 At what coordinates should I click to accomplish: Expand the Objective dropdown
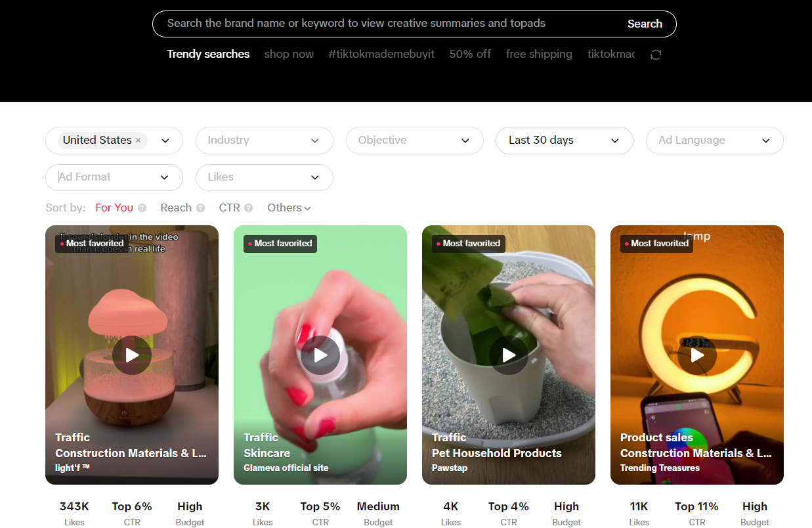(x=414, y=141)
